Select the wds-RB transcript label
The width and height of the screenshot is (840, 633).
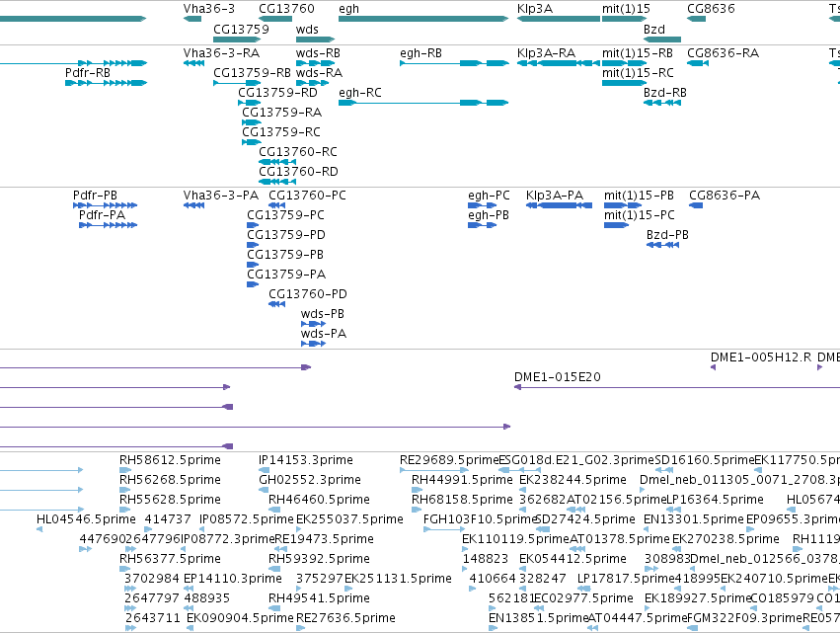(x=318, y=53)
